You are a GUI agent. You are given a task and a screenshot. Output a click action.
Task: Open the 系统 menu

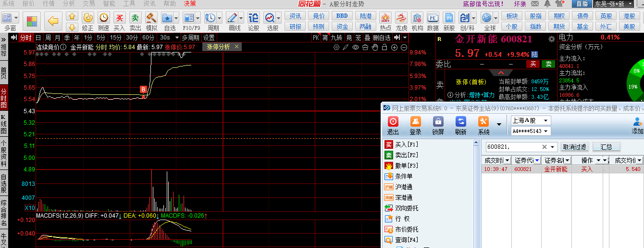click(x=9, y=3)
